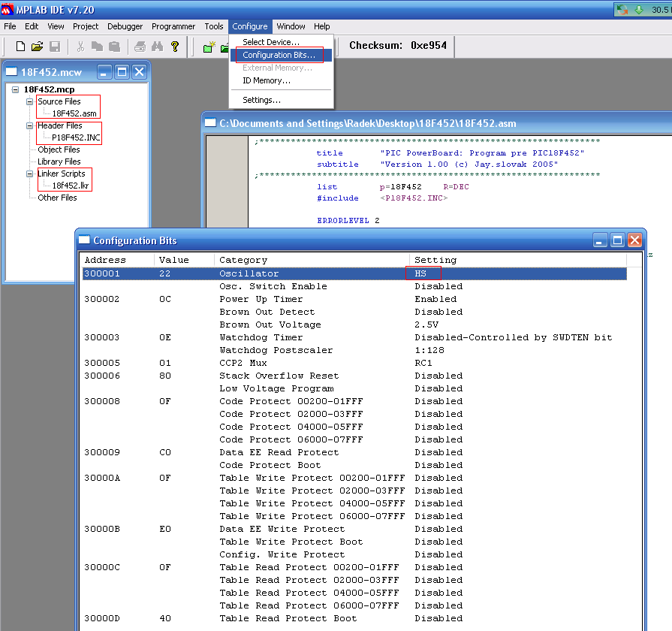Image resolution: width=672 pixels, height=631 pixels.
Task: Collapse the Source Files folder node
Action: coord(29,101)
